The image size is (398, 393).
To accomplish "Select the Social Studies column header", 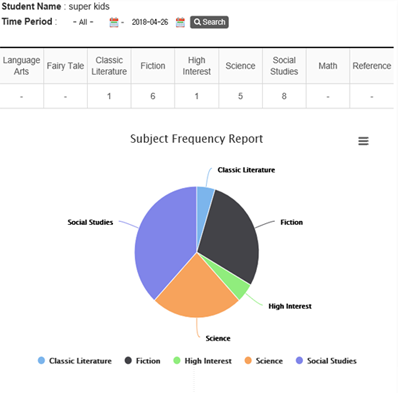I will 284,66.
